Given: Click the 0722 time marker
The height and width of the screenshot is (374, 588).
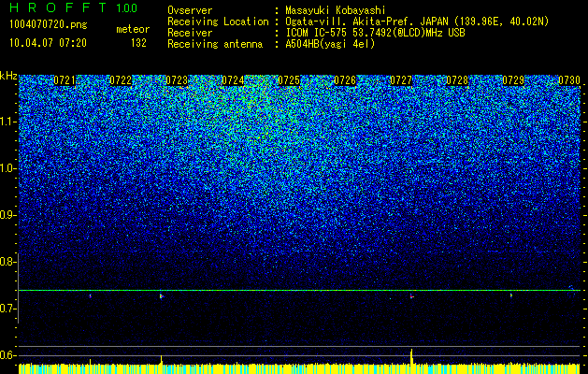Looking at the screenshot, I should click(x=121, y=80).
